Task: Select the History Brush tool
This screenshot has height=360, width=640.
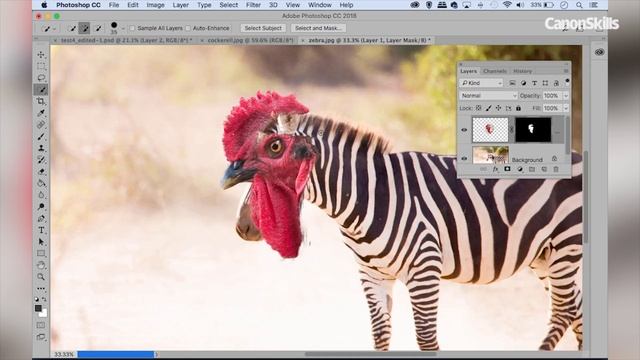Action: point(41,160)
